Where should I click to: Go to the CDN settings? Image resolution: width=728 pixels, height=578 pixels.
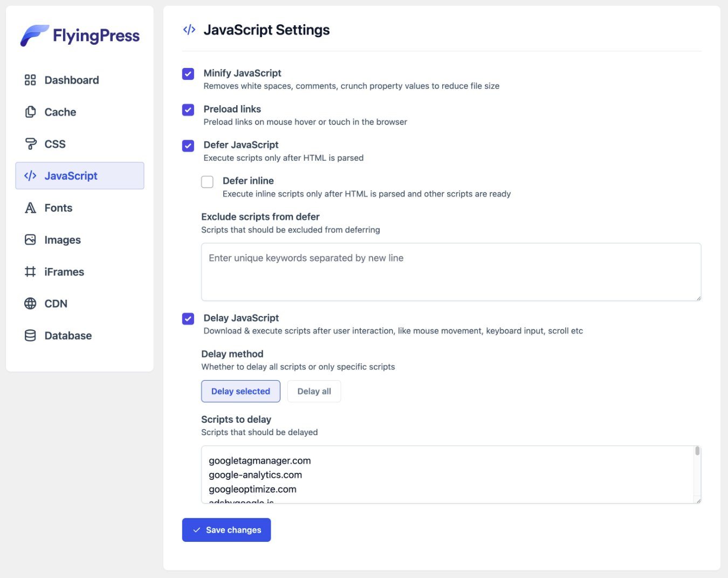pos(80,303)
